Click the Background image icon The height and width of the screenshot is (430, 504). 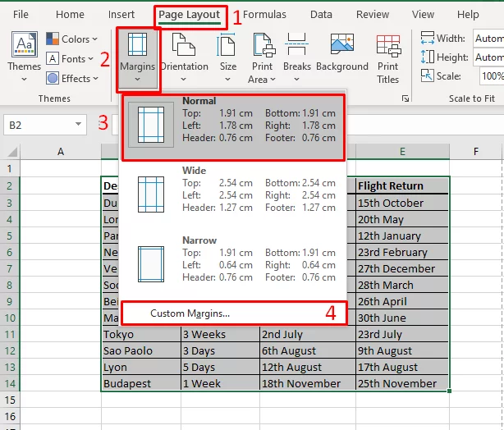coord(342,44)
